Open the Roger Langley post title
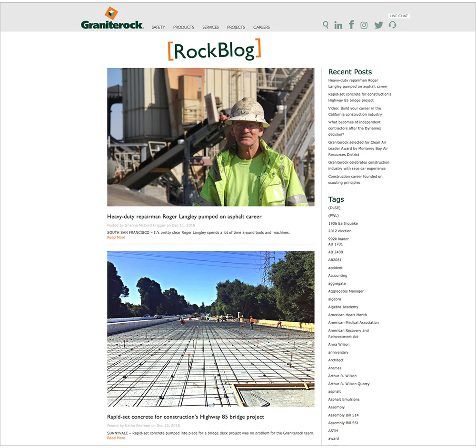Image resolution: width=476 pixels, height=448 pixels. pyautogui.click(x=184, y=217)
